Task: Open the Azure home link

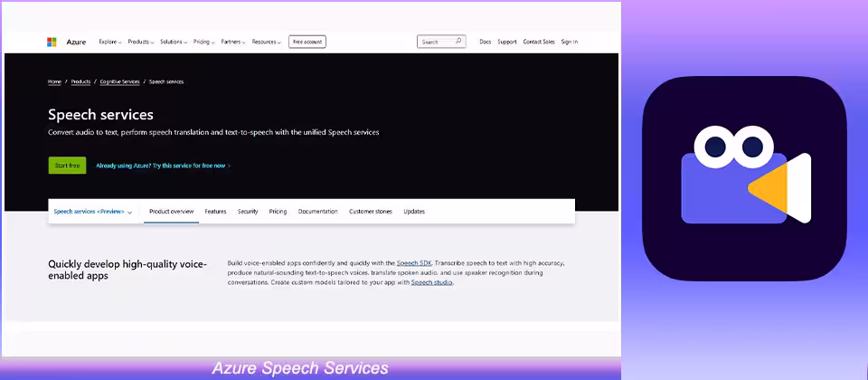Action: (x=76, y=43)
